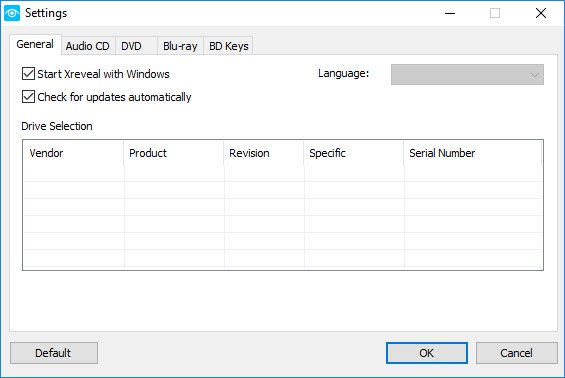Open the Language dropdown
The height and width of the screenshot is (378, 565).
(x=467, y=75)
